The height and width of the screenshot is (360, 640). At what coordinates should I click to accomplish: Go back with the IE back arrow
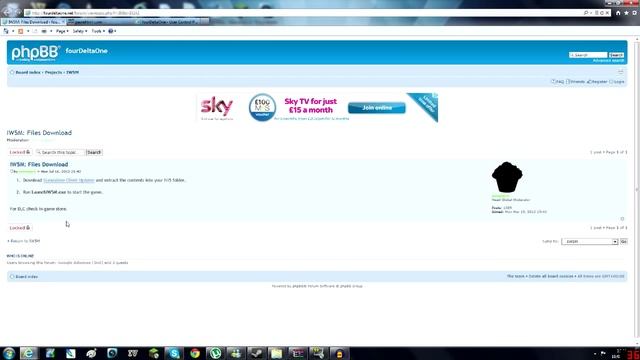[8, 13]
